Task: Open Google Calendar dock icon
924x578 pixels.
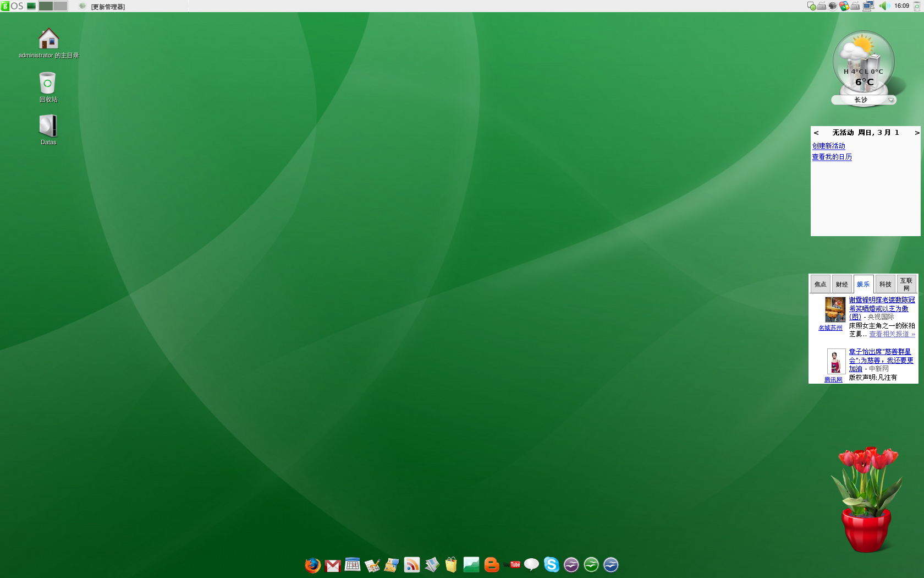Action: coord(353,565)
